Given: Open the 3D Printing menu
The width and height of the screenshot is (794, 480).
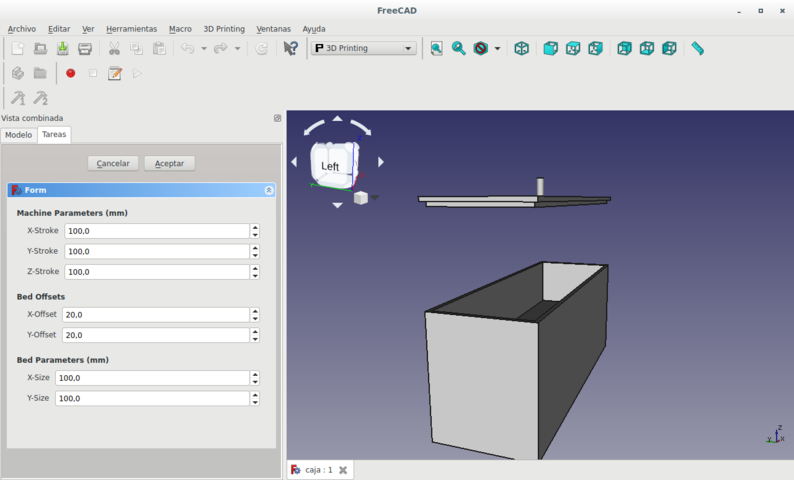Looking at the screenshot, I should coord(224,29).
